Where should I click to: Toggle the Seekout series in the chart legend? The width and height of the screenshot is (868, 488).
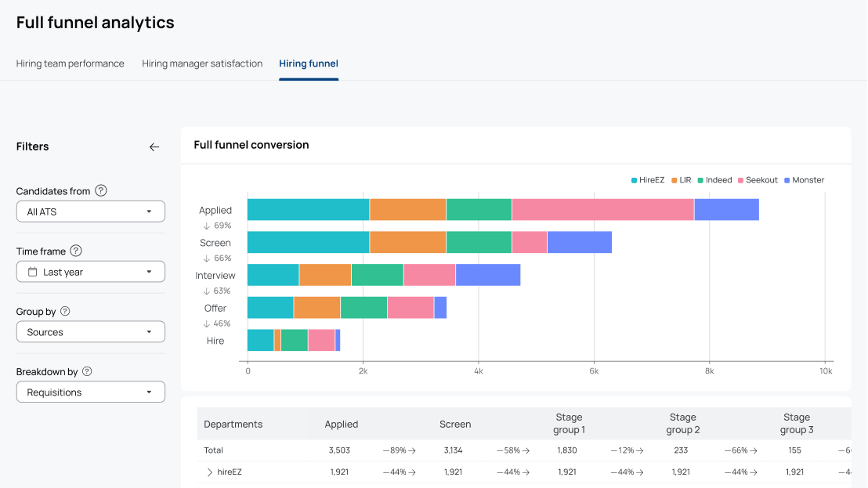(x=758, y=180)
